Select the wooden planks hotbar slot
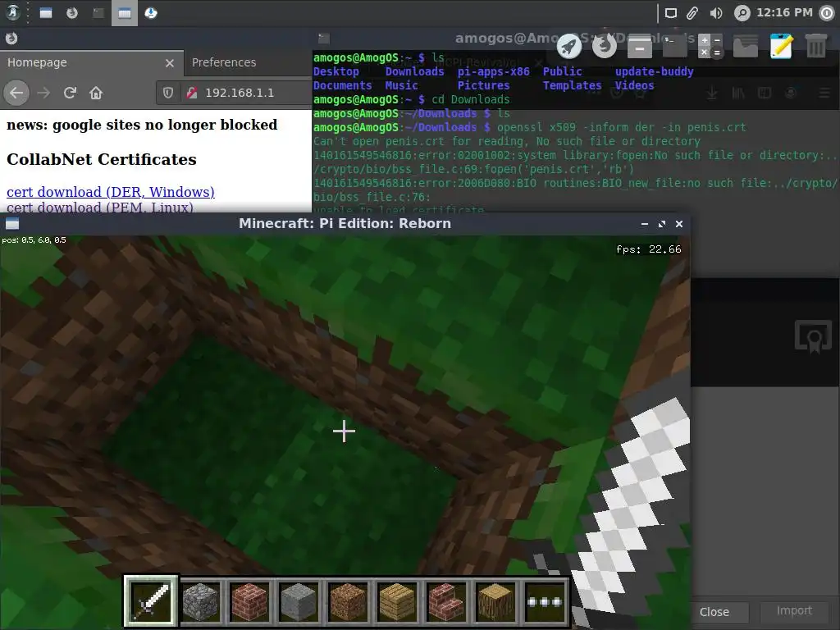This screenshot has width=840, height=630. coord(398,601)
